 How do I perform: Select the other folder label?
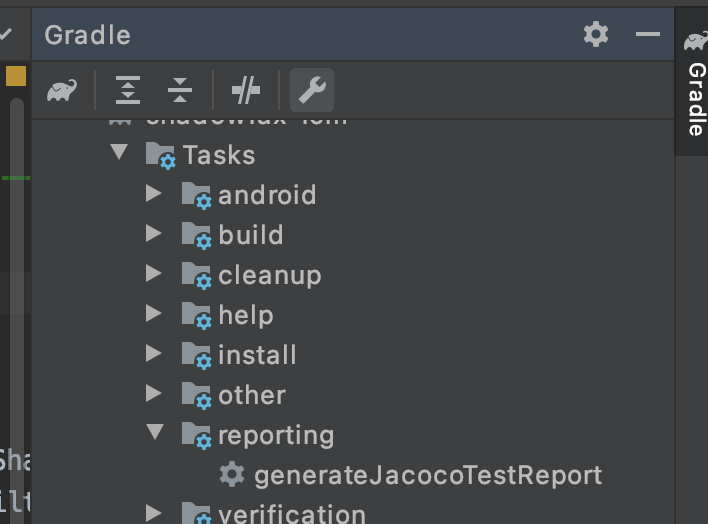coord(252,395)
